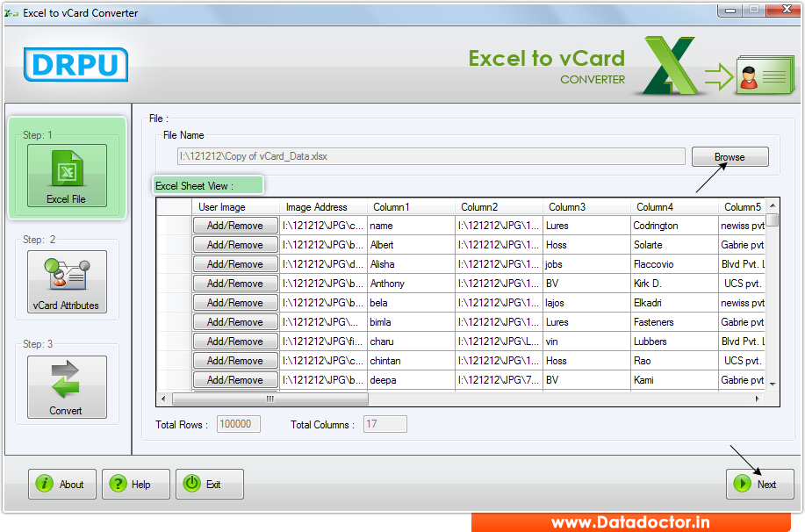Click the horizontal scrollbar left arrow
The image size is (805, 532).
click(163, 399)
